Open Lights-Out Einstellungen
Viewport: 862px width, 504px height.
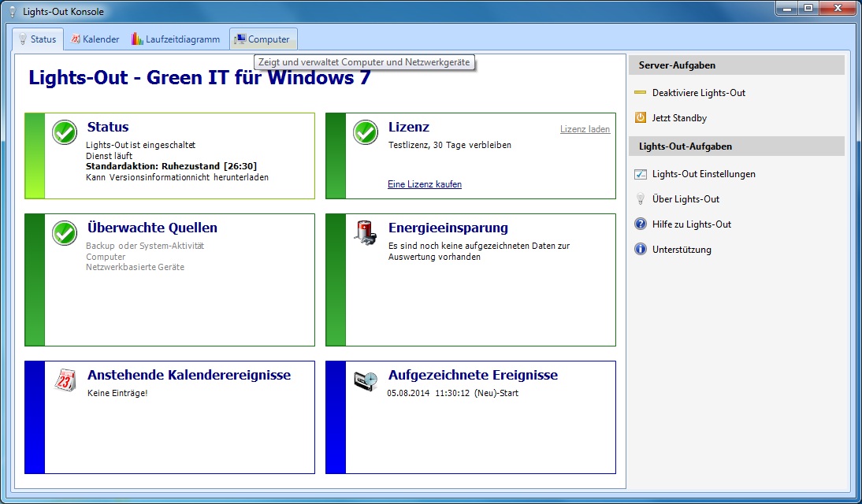[x=704, y=174]
